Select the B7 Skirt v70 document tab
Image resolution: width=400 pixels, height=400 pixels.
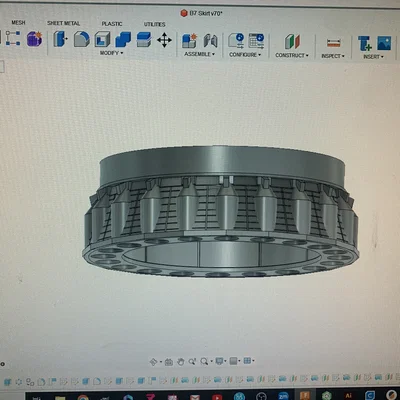coord(201,13)
